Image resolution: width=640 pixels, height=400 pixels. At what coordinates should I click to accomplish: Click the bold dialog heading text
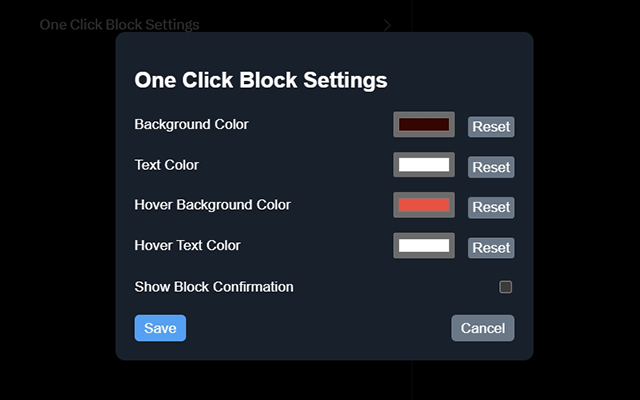[x=261, y=80]
